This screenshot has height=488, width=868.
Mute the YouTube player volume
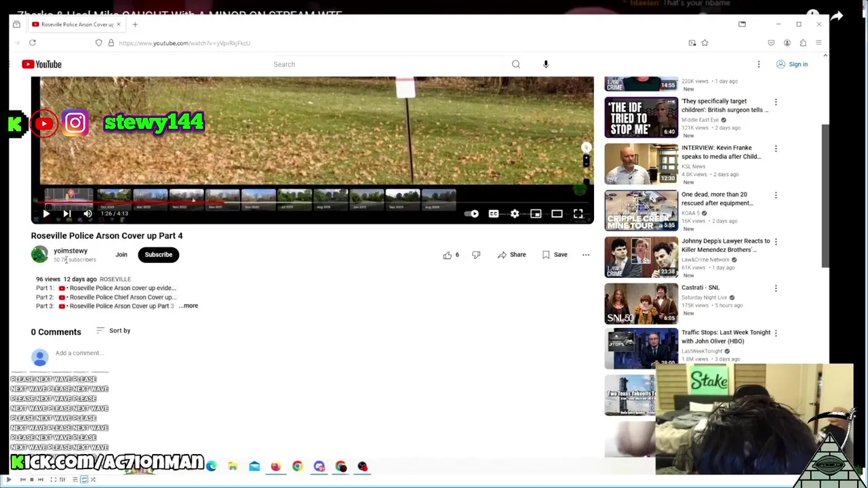pos(87,214)
